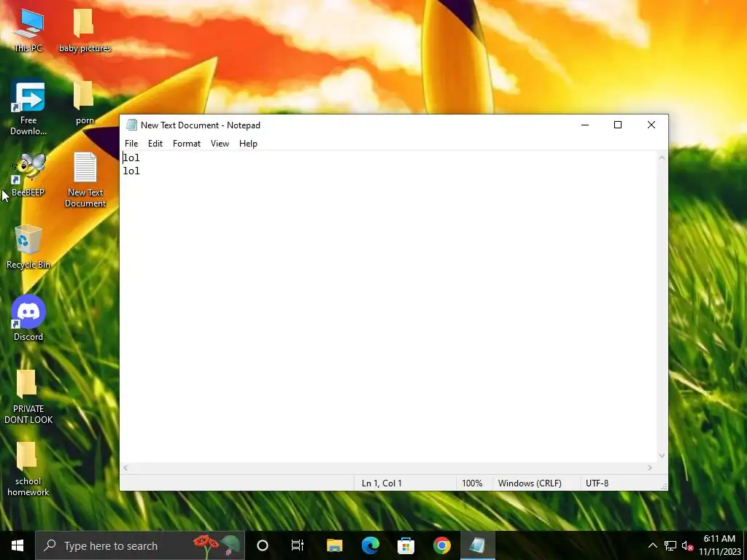Select the Recycle Bin icon

tap(28, 247)
